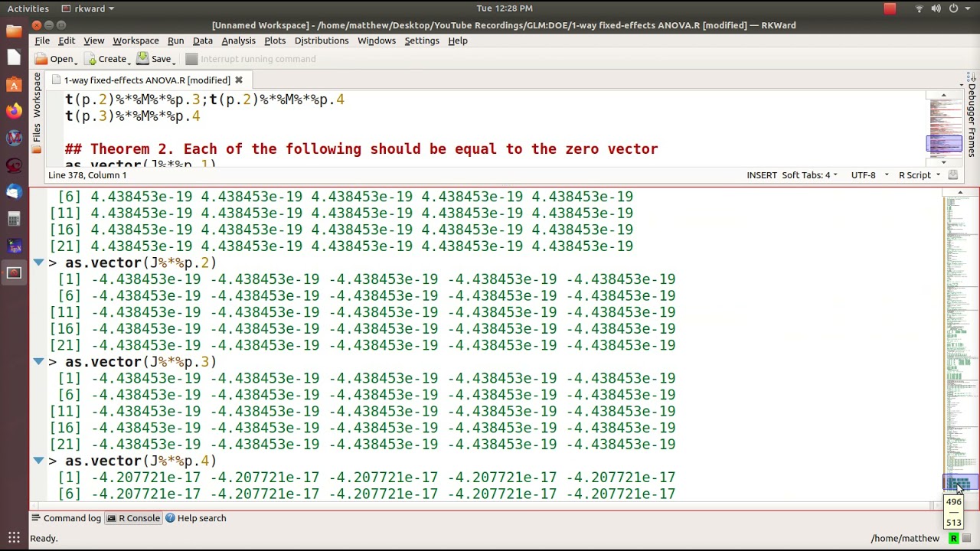Viewport: 980px width, 551px height.
Task: Open the Analysis menu
Action: click(238, 41)
